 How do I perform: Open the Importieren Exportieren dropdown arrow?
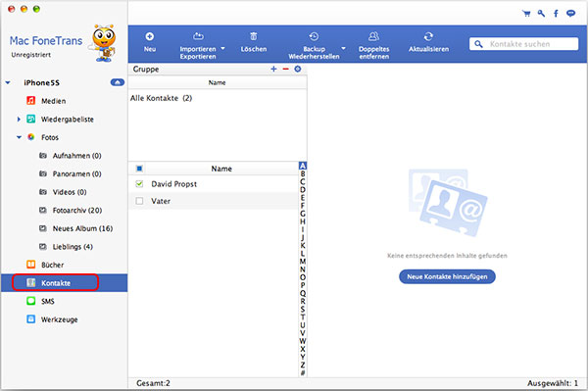point(222,48)
